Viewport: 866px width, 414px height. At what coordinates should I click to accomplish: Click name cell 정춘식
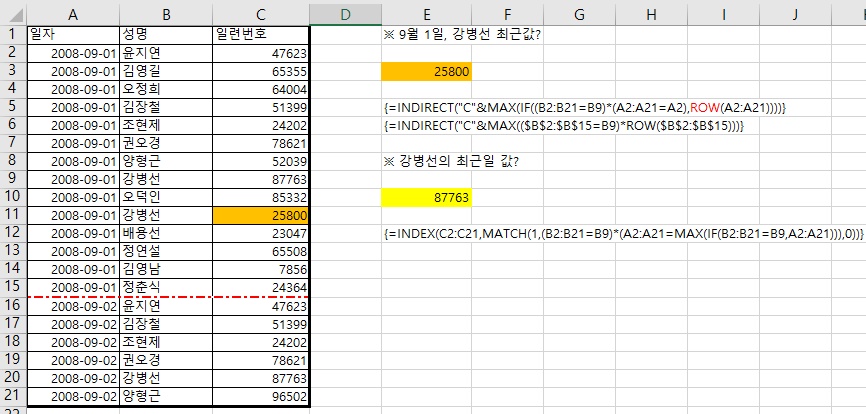(165, 287)
